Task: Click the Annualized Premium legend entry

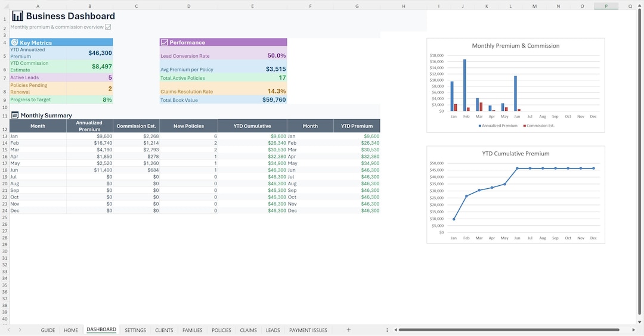Action: (498, 126)
